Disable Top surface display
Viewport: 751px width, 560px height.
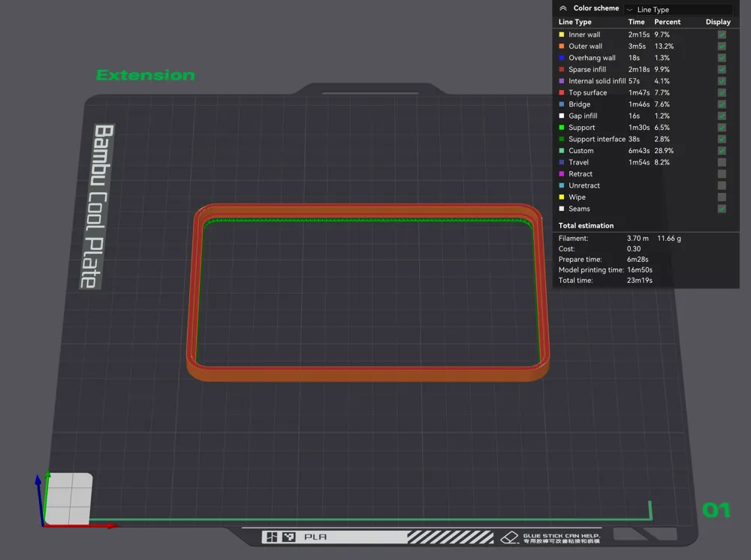(x=722, y=92)
